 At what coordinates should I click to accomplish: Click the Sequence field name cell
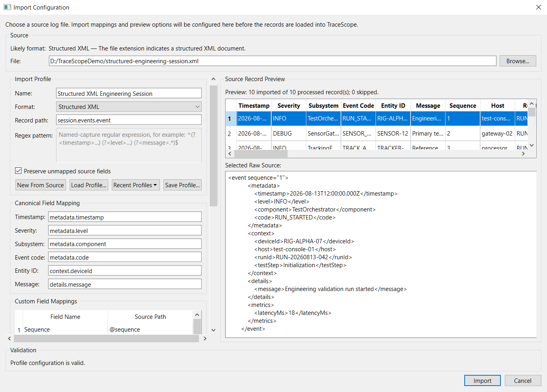click(65, 329)
